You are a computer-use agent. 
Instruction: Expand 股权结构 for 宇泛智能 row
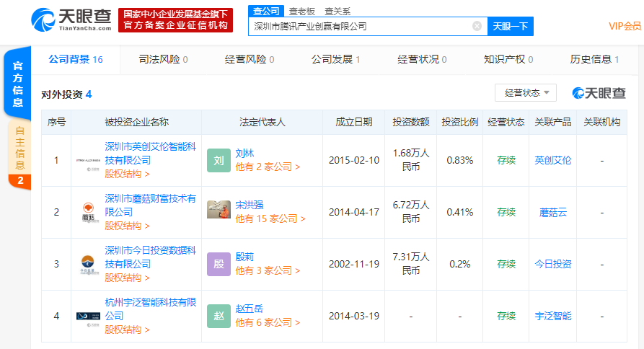[127, 330]
